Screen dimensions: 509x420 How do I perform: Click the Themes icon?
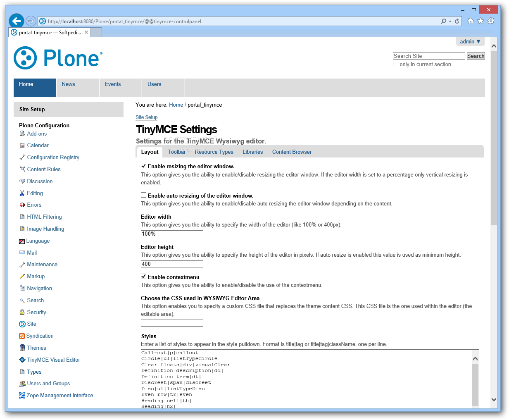(x=22, y=348)
